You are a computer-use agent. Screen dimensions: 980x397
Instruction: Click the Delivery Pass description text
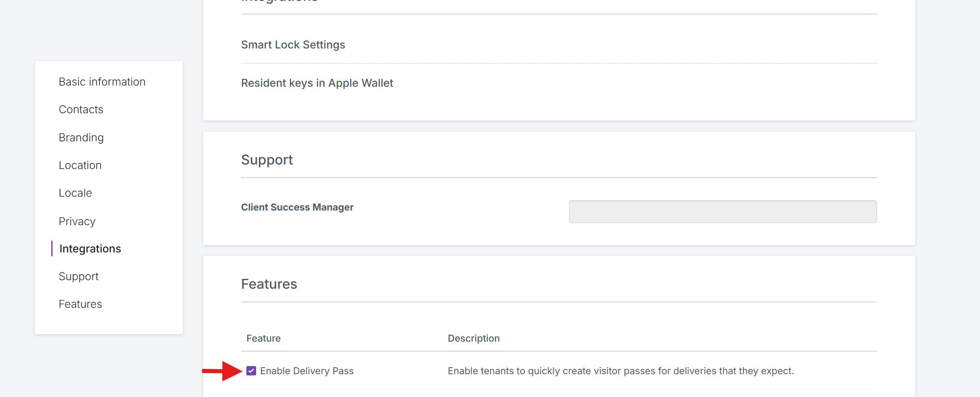[x=620, y=371]
